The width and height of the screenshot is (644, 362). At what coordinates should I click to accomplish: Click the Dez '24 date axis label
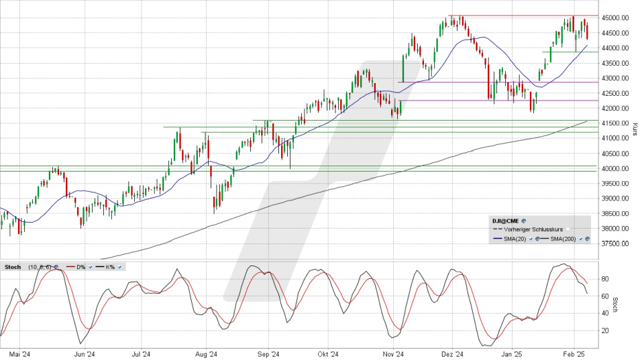tap(452, 354)
